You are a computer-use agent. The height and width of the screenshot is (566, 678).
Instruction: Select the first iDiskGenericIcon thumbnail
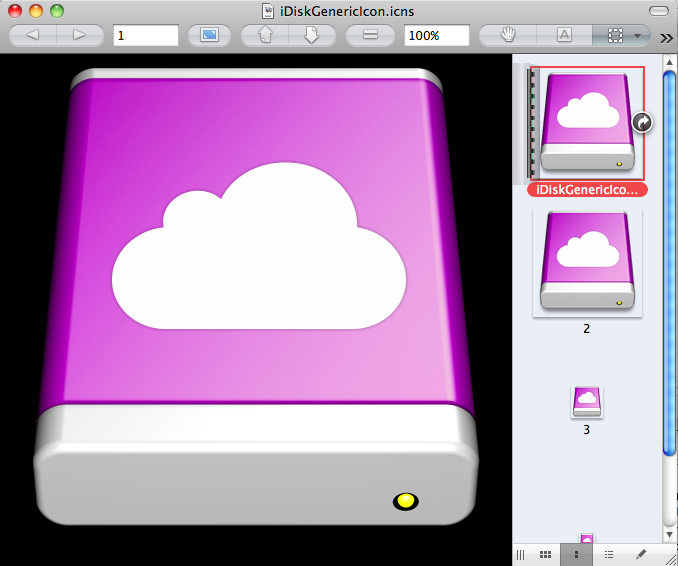click(x=587, y=123)
